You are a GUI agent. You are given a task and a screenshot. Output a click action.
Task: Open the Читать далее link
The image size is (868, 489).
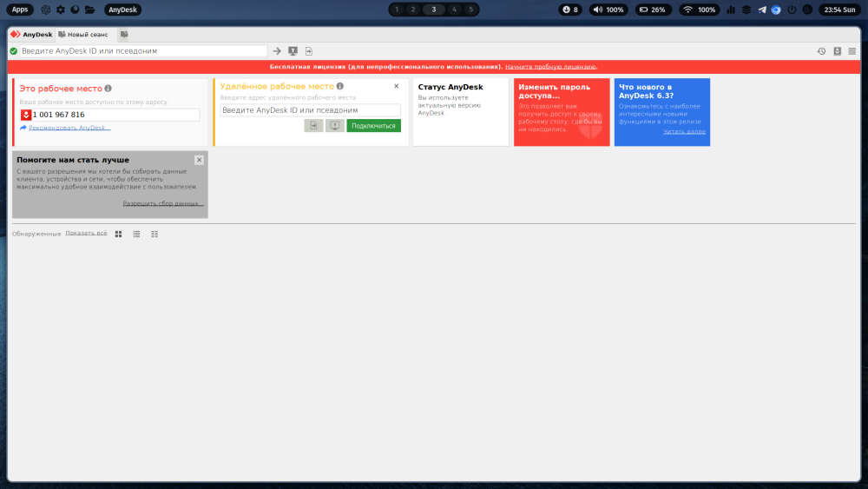(x=684, y=132)
